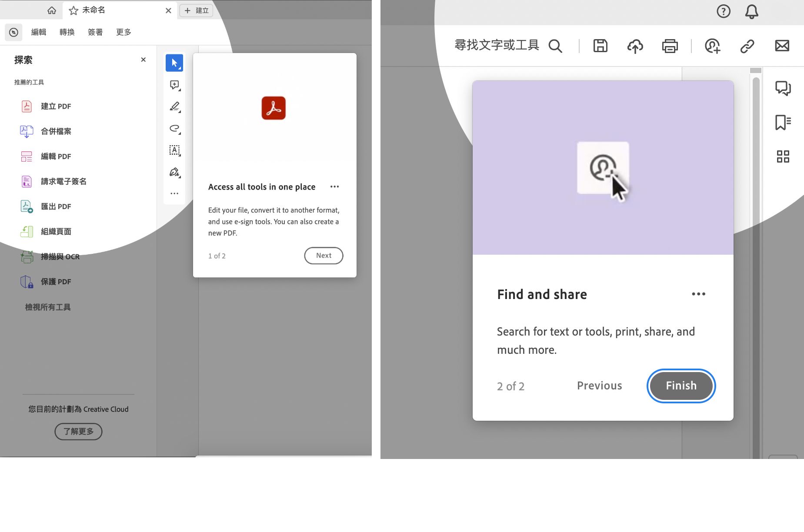Select the 組織頁面 tool
The width and height of the screenshot is (804, 532).
(46, 232)
